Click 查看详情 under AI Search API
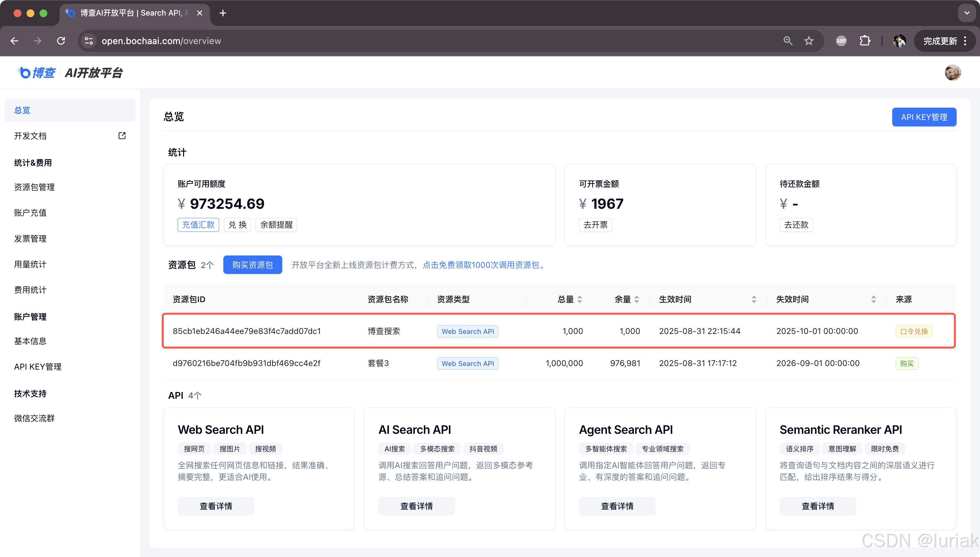Image resolution: width=980 pixels, height=557 pixels. pos(416,506)
